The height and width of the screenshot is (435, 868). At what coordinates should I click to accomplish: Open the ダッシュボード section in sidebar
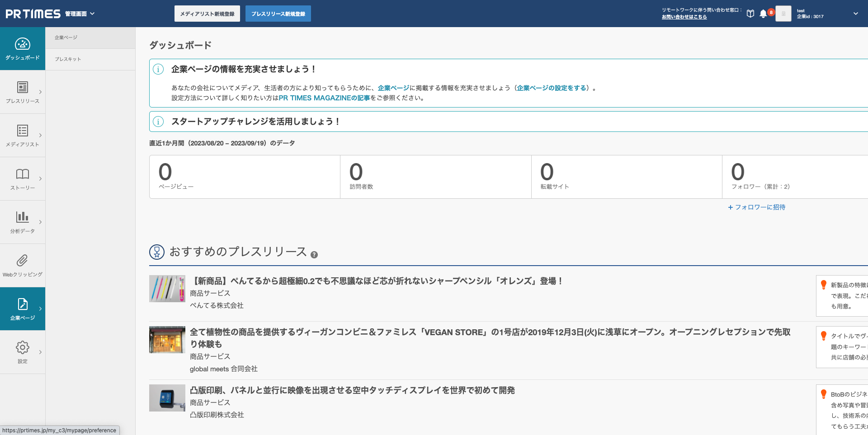coord(23,48)
